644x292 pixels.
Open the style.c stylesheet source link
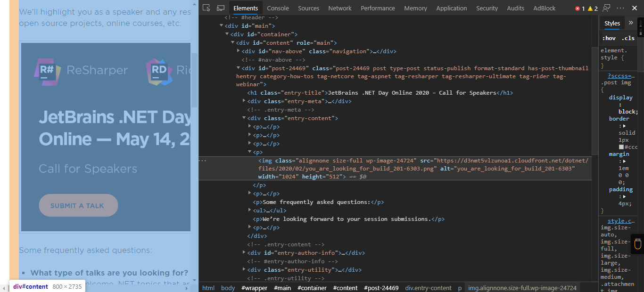point(621,220)
